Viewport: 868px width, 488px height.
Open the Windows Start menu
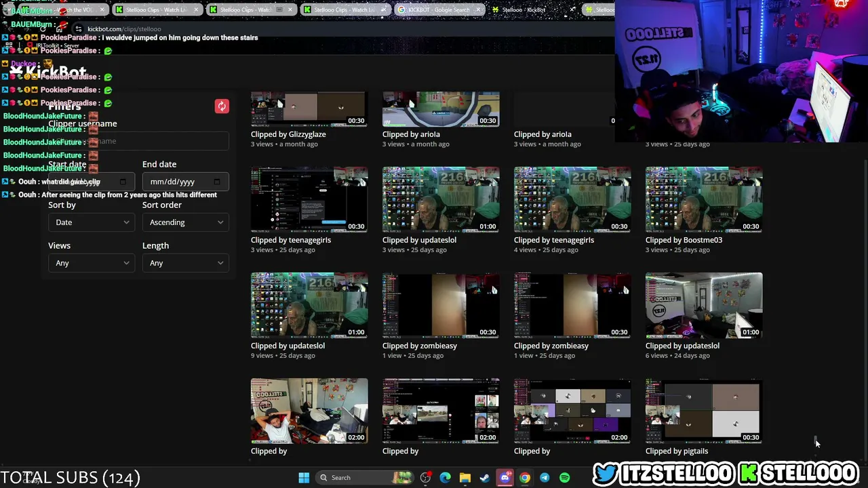(304, 478)
